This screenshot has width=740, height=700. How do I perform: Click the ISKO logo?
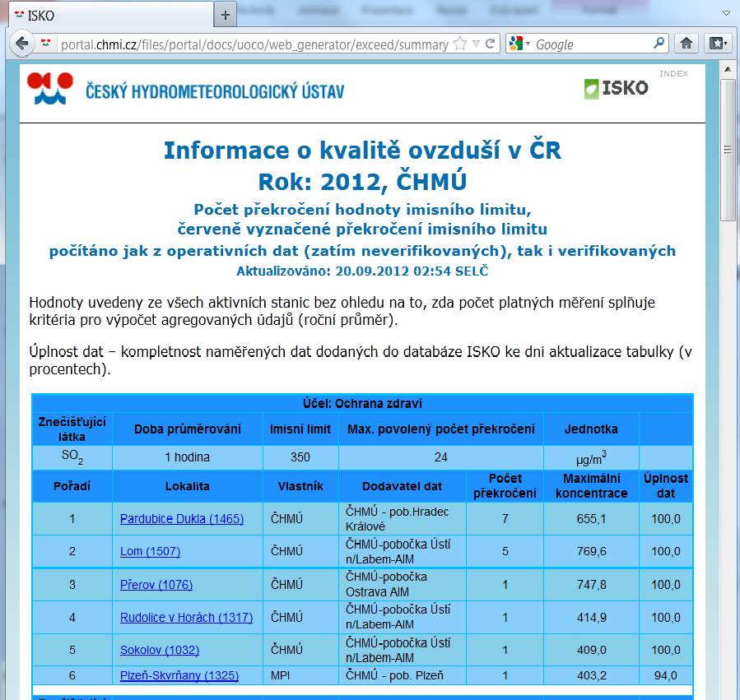click(x=617, y=88)
